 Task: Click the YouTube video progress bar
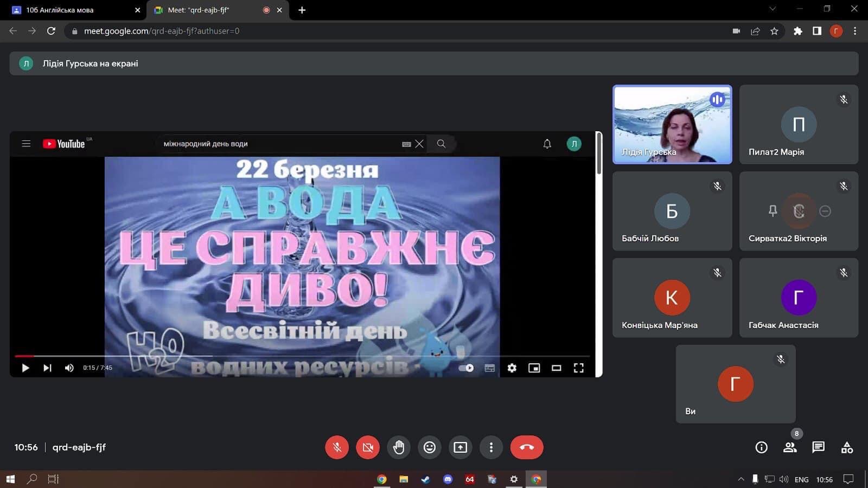click(x=303, y=356)
